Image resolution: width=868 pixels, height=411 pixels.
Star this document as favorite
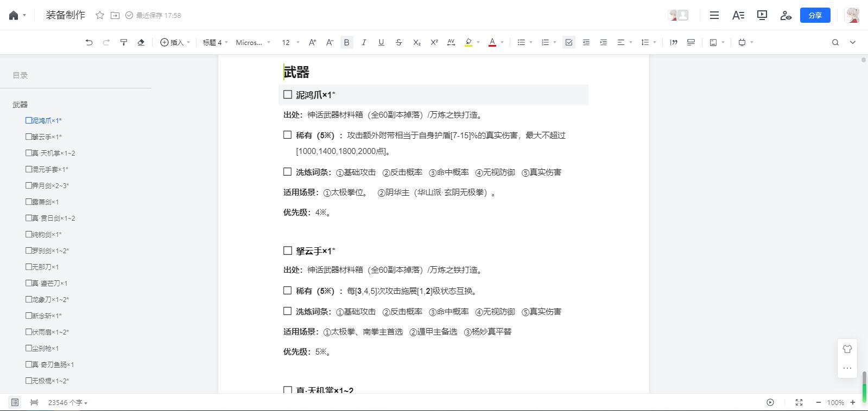[x=100, y=15]
